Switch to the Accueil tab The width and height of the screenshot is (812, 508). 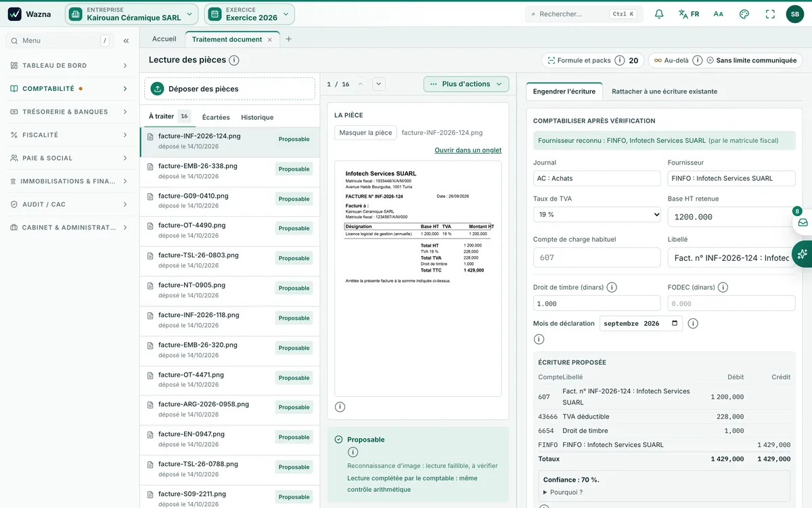(164, 39)
